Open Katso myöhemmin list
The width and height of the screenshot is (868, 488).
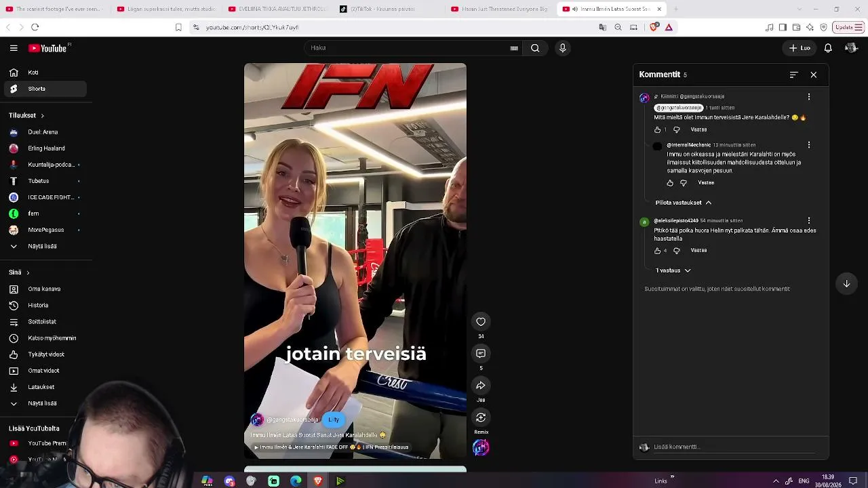[x=45, y=338]
